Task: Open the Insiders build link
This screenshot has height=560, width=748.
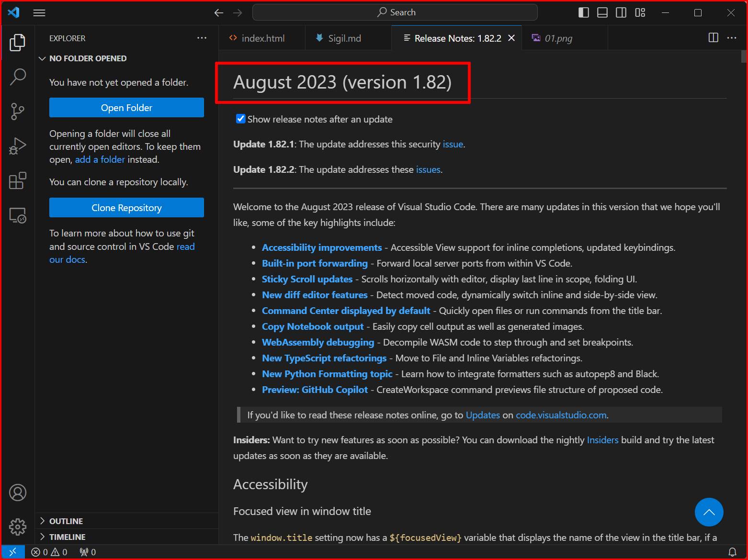Action: [x=603, y=440]
